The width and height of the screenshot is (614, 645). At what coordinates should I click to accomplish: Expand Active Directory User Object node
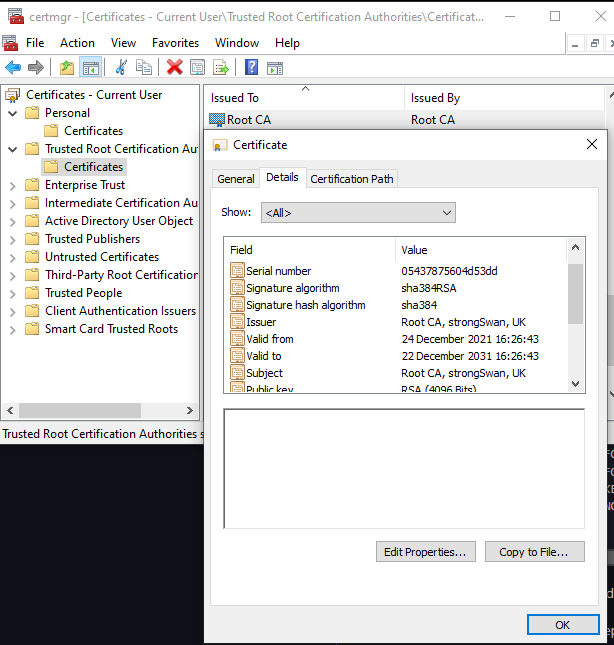coord(13,222)
